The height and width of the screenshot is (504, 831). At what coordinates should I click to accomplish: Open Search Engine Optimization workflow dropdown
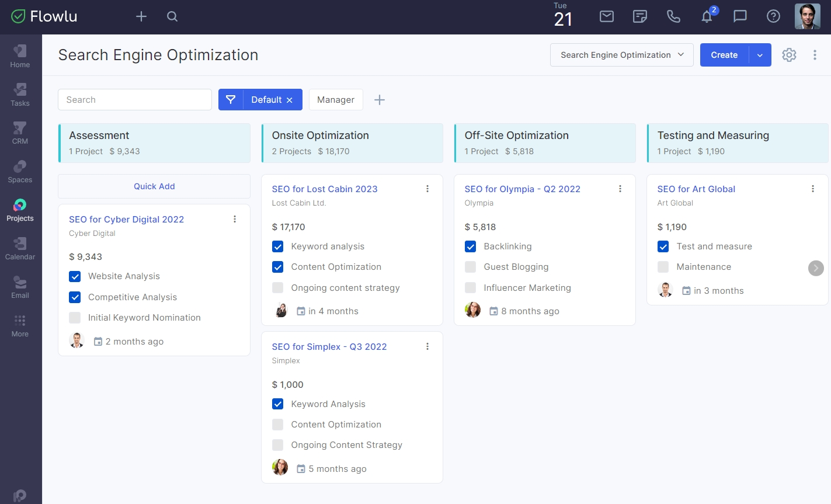(x=622, y=55)
